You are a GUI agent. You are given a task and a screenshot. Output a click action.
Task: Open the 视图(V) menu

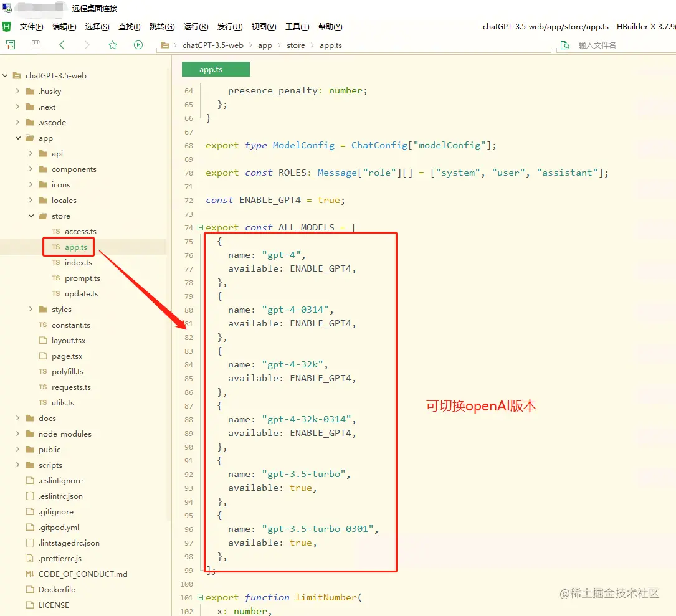click(264, 27)
